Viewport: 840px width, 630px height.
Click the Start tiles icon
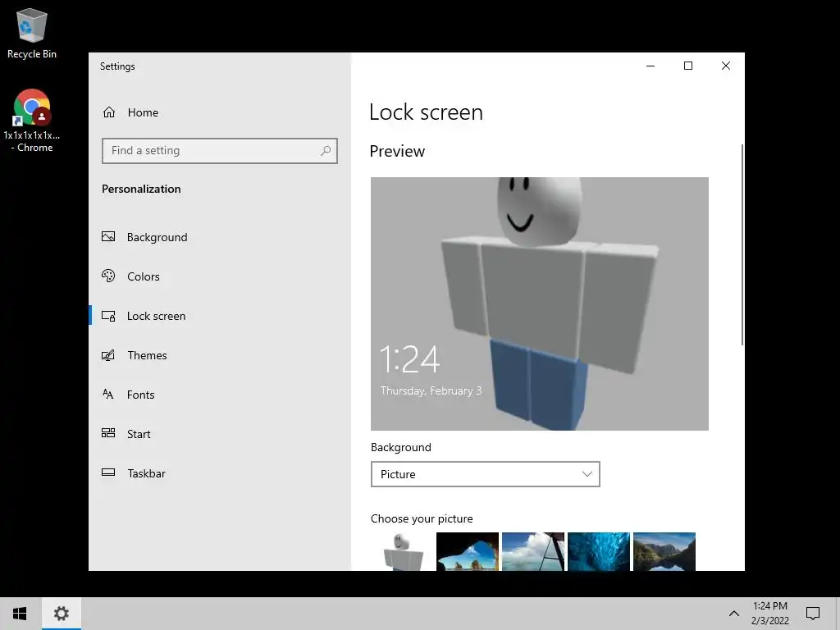pyautogui.click(x=108, y=433)
